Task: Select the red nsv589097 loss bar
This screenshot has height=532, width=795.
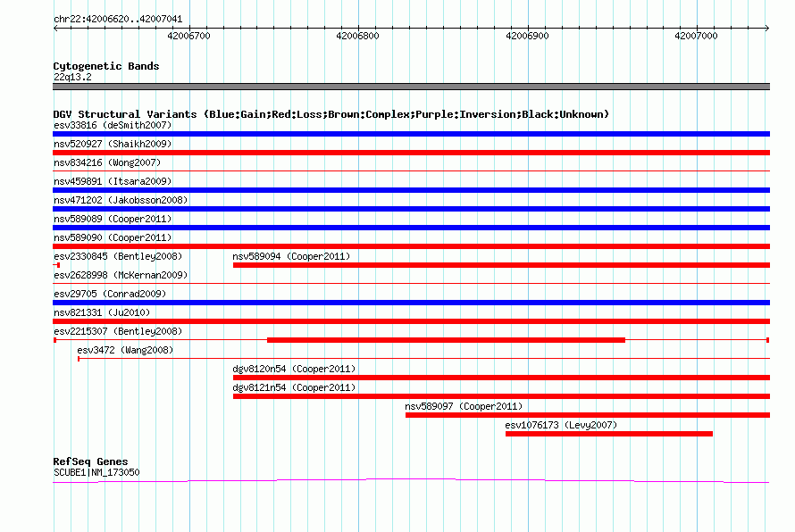Action: pos(588,415)
